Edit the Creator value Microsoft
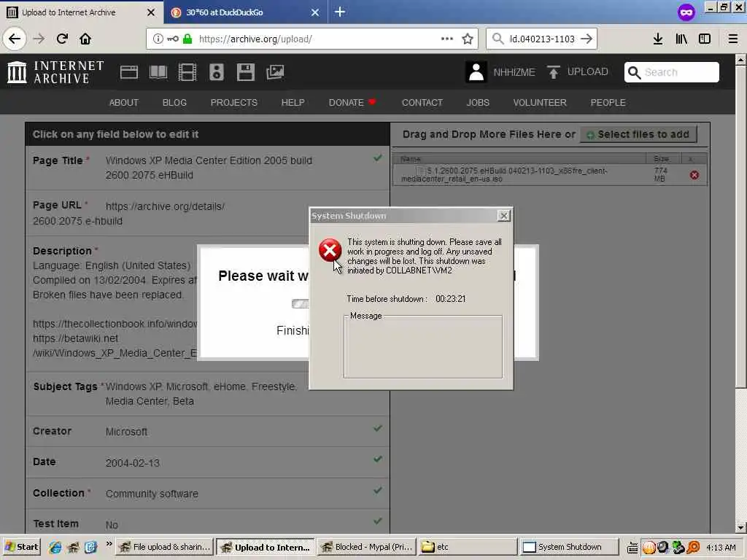This screenshot has width=747, height=560. tap(126, 432)
